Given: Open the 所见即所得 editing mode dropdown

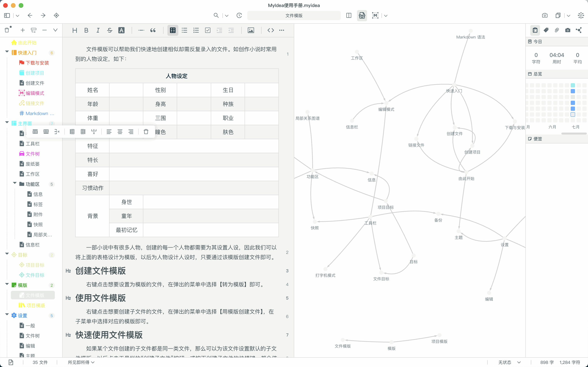Looking at the screenshot, I should point(81,362).
